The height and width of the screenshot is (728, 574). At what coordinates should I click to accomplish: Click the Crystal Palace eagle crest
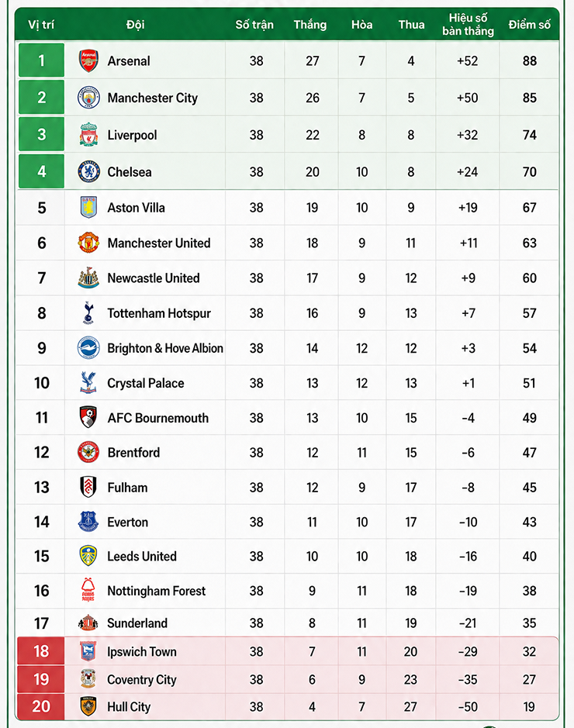(88, 382)
